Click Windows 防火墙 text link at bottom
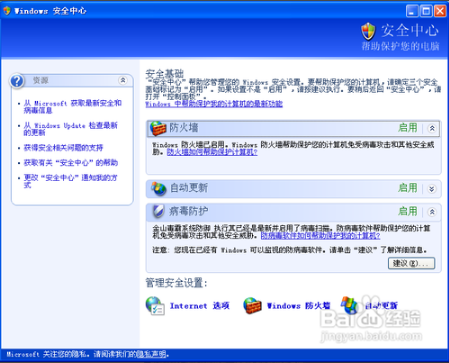 point(298,306)
